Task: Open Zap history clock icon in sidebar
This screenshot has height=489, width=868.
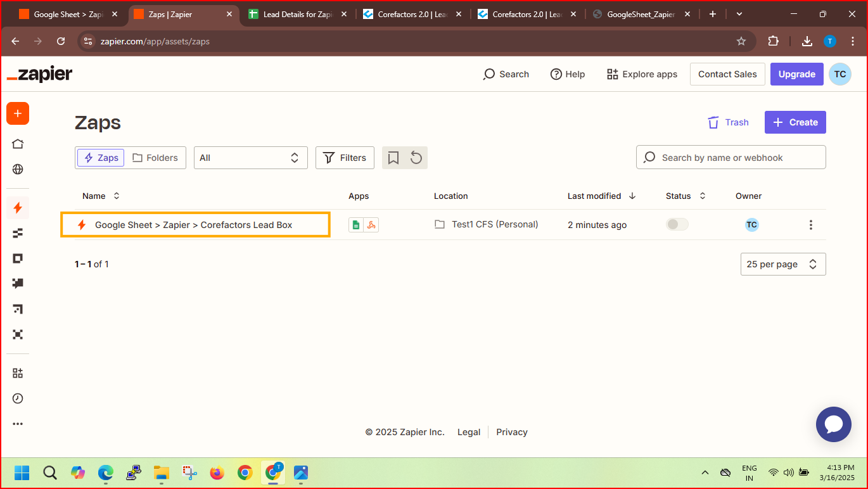Action: (x=18, y=398)
